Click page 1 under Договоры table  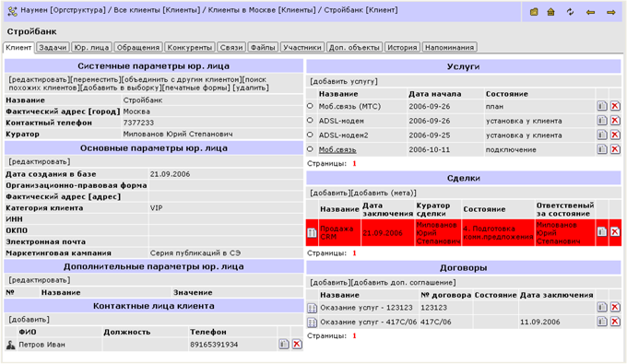(354, 335)
